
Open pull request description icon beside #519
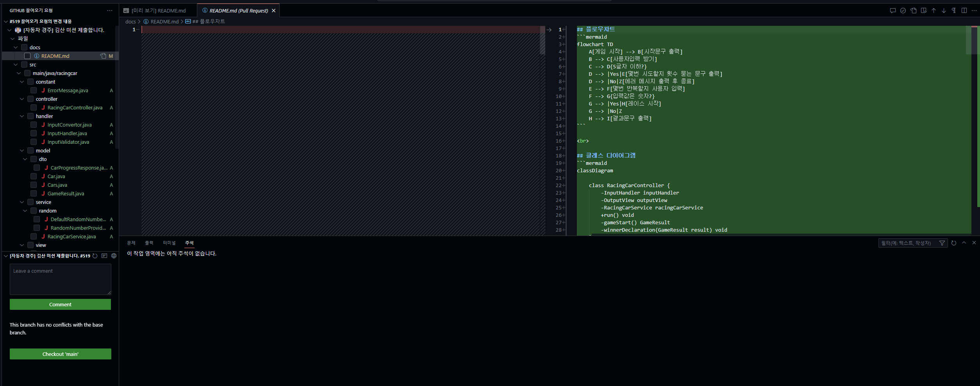(104, 256)
